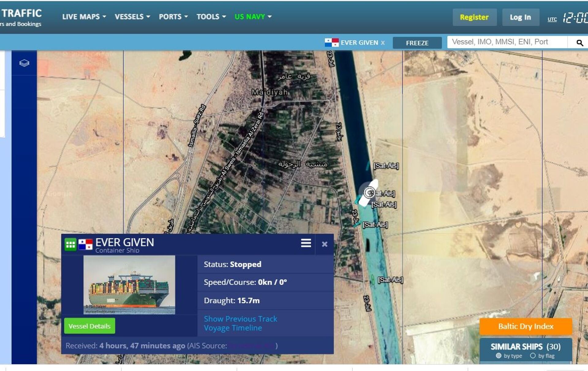
Task: Open the map layers icon
Action: tap(24, 63)
